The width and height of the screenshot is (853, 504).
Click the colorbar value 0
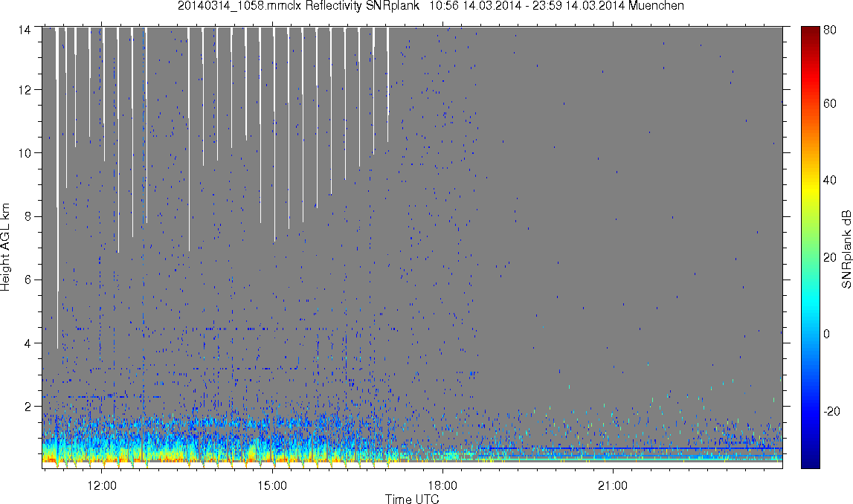(827, 333)
